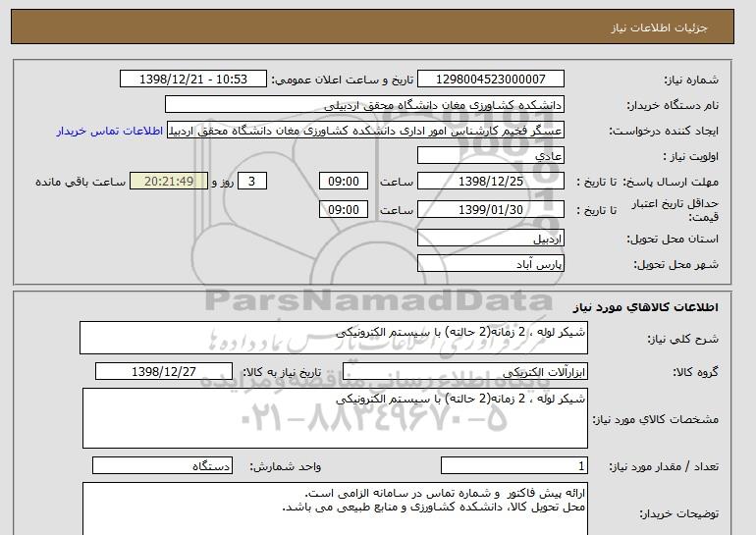Viewport: 756px width, 535px height.
Task: Click the goods need date 1398/12/27
Action: (x=164, y=372)
